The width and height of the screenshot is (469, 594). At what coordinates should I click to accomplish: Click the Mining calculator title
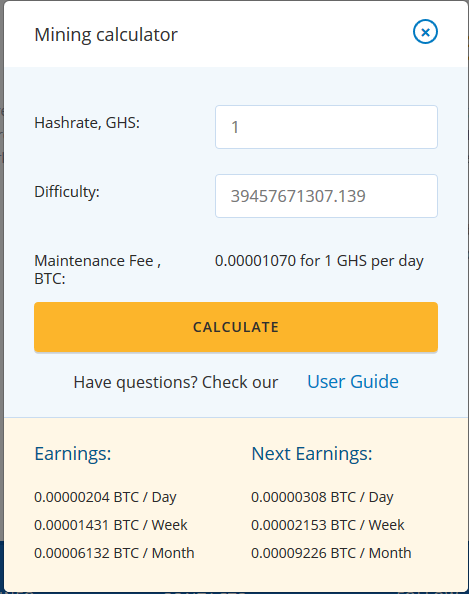click(x=106, y=35)
